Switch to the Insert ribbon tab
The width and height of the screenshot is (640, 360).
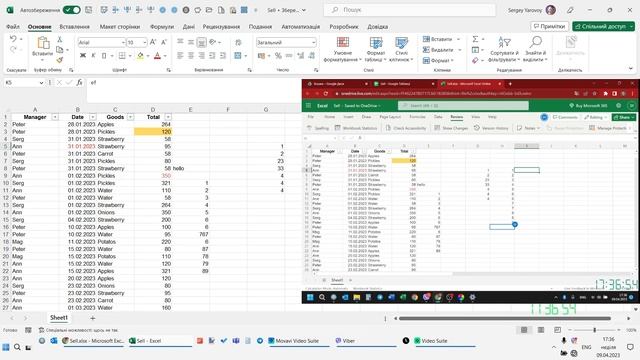74,27
